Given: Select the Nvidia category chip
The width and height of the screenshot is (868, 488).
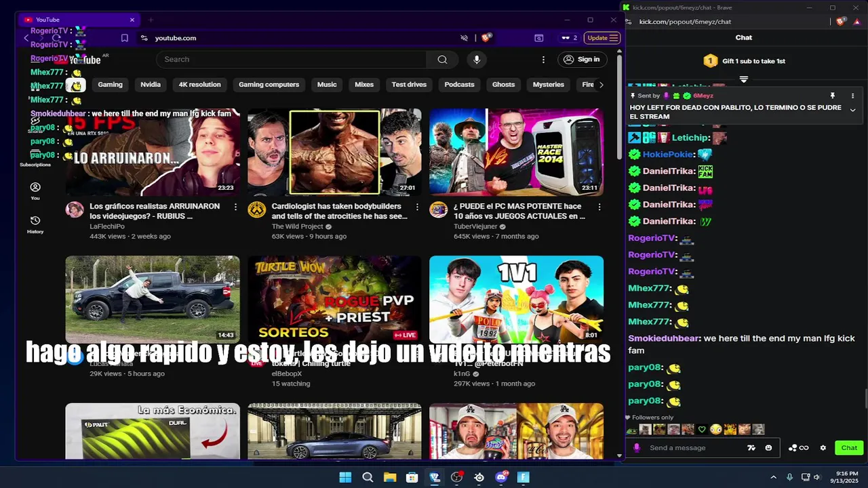Looking at the screenshot, I should [x=151, y=85].
